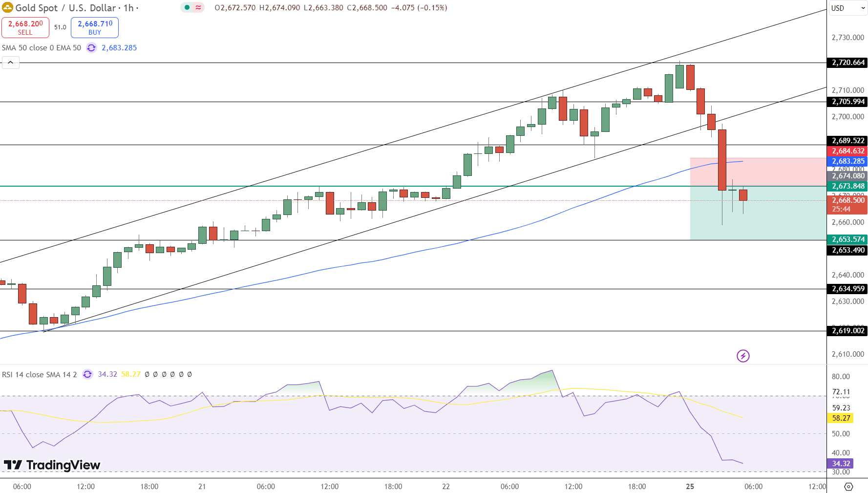Click the green market status dot
Viewport: 868px width, 493px height.
coord(187,7)
